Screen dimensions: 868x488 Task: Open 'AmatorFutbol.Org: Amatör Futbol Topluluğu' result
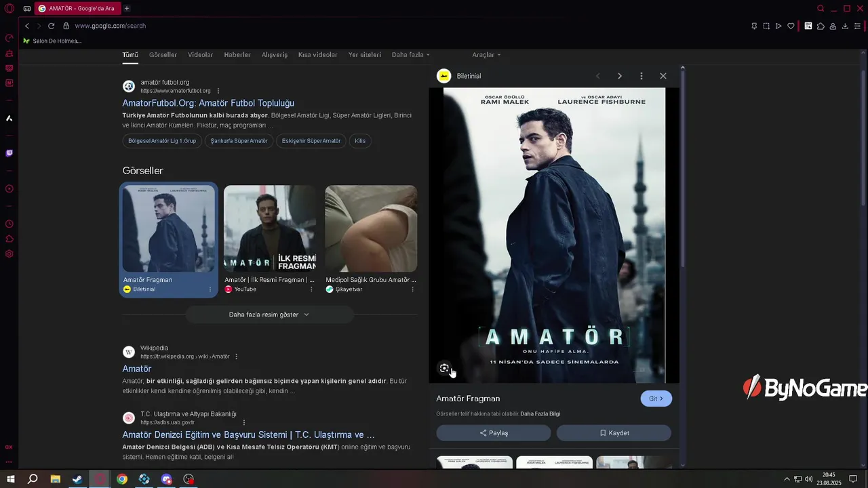point(208,103)
